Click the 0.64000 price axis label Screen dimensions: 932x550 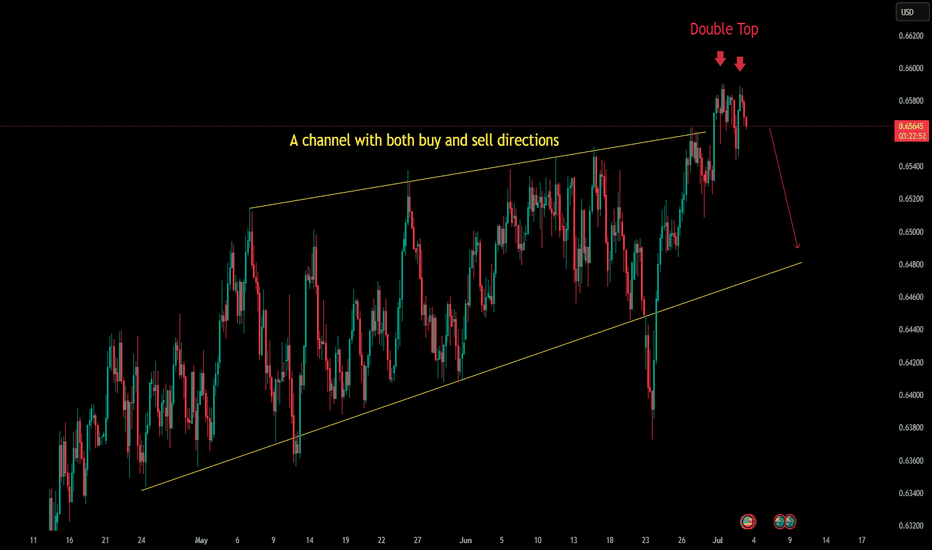pyautogui.click(x=911, y=395)
